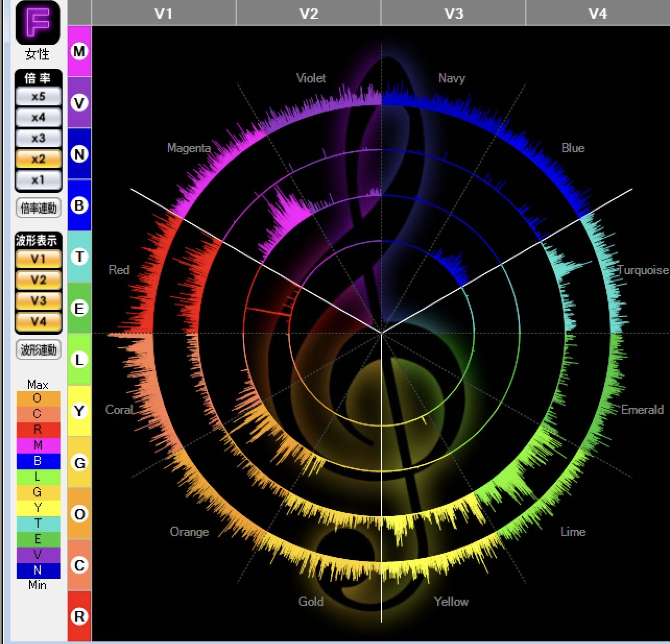670x644 pixels.
Task: Select the M magenta circle icon
Action: (79, 52)
